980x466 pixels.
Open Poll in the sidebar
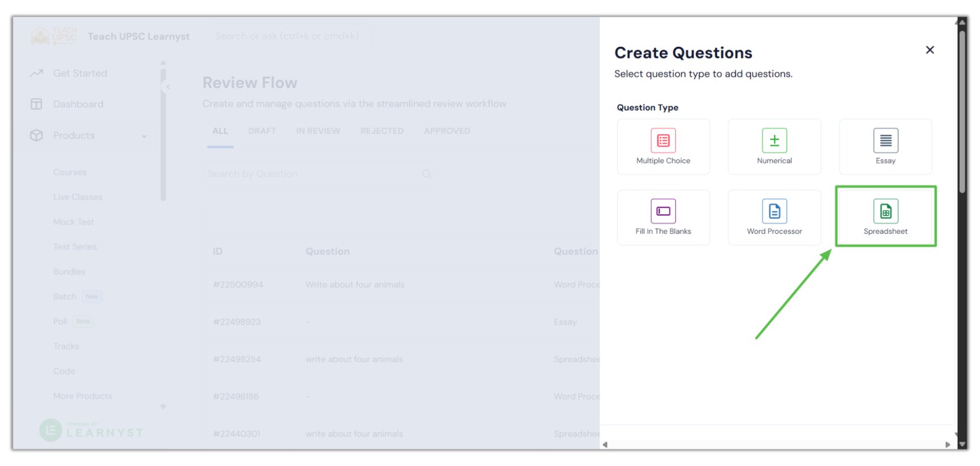pos(60,322)
